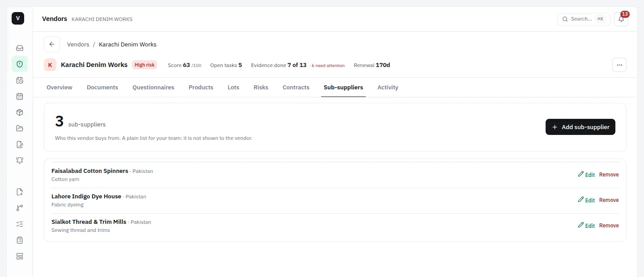Image resolution: width=644 pixels, height=277 pixels.
Task: Edit Sialkot Thread & Trim Mills
Action: 586,226
